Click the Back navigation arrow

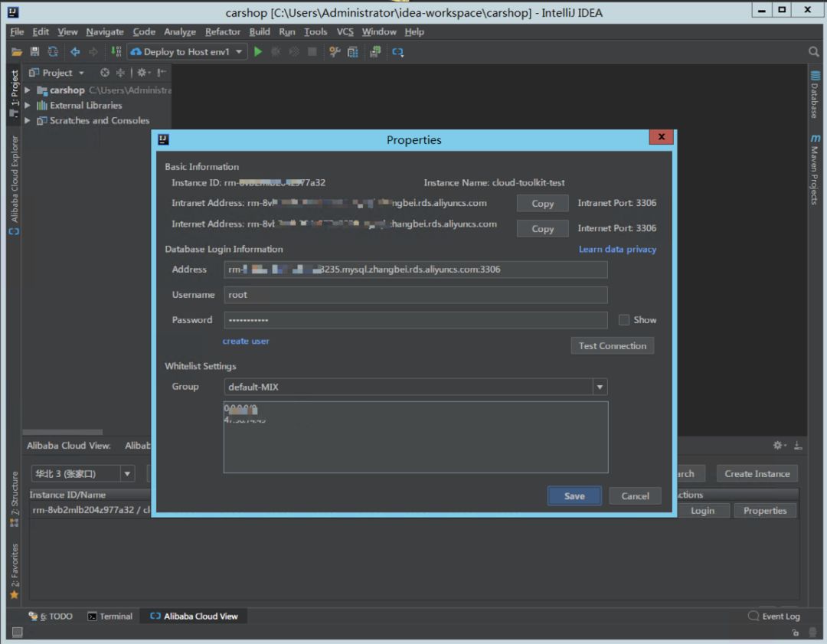click(x=75, y=52)
